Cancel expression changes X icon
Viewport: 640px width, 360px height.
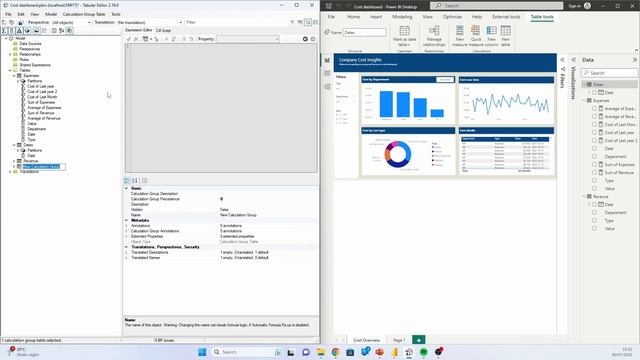click(136, 39)
